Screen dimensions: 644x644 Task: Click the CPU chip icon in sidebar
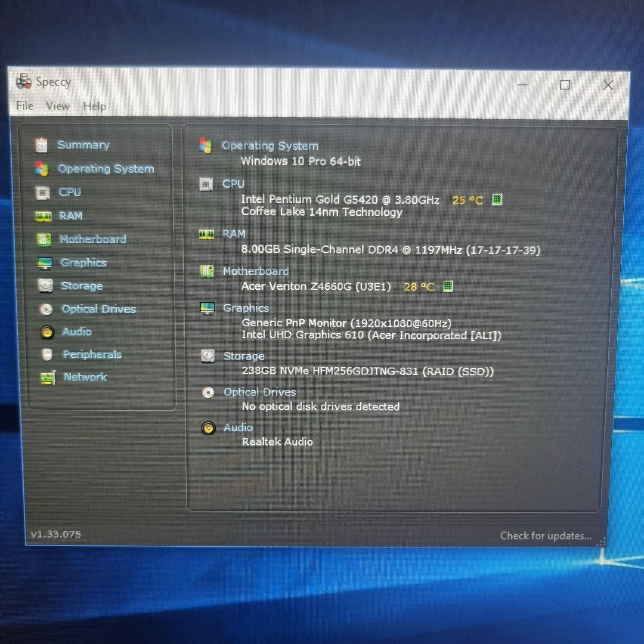(43, 193)
